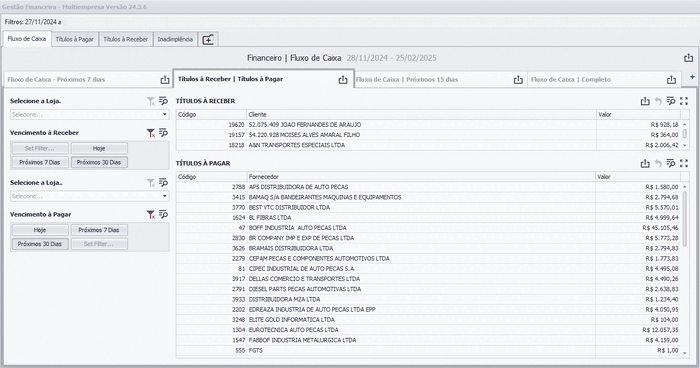The image size is (700, 368).
Task: Click value R$ 45.105,46 in Títulos à Pagar
Action: point(660,228)
